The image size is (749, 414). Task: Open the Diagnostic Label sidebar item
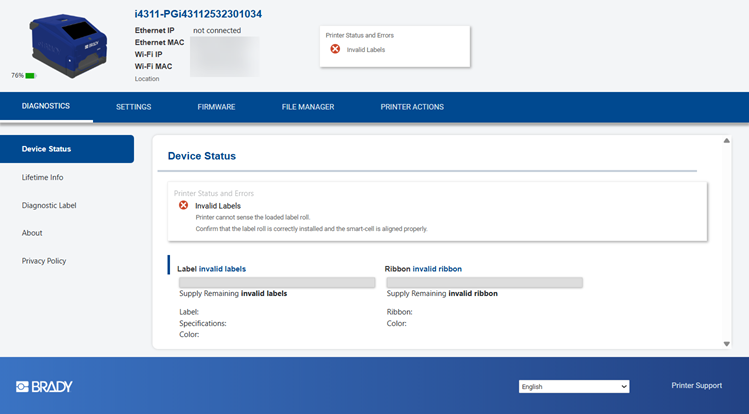coord(49,205)
